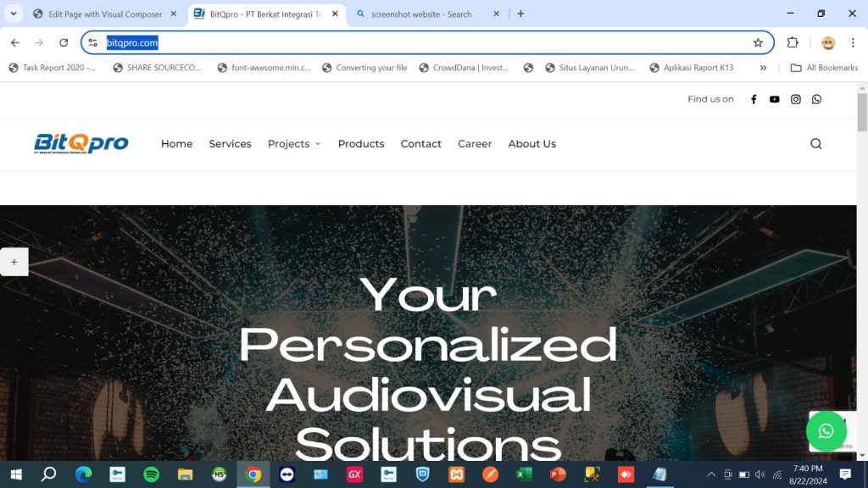The height and width of the screenshot is (488, 868).
Task: Show hidden bookmarks with the double chevron
Action: [763, 68]
